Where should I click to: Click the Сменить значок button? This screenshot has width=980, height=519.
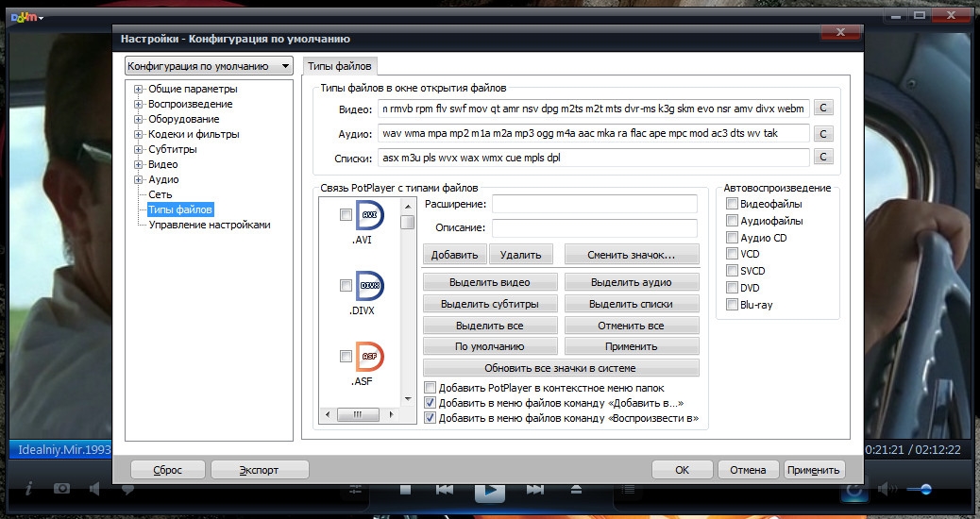(x=631, y=255)
